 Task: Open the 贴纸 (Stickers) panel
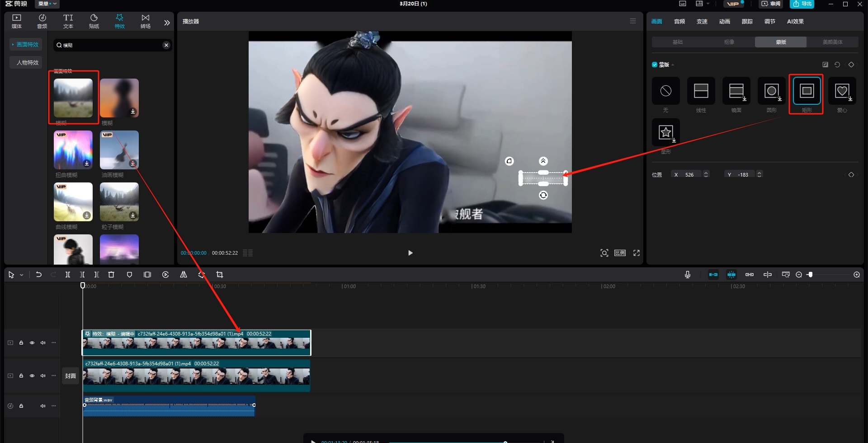94,21
